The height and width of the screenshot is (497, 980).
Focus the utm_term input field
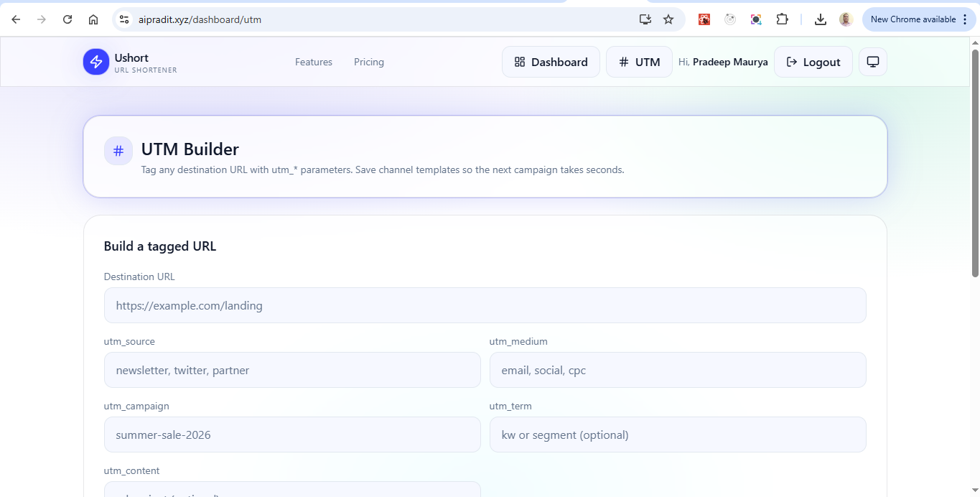[678, 435]
